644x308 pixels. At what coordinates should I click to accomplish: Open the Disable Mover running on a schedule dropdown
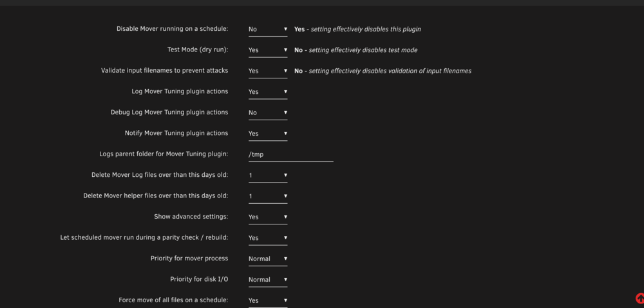(268, 30)
